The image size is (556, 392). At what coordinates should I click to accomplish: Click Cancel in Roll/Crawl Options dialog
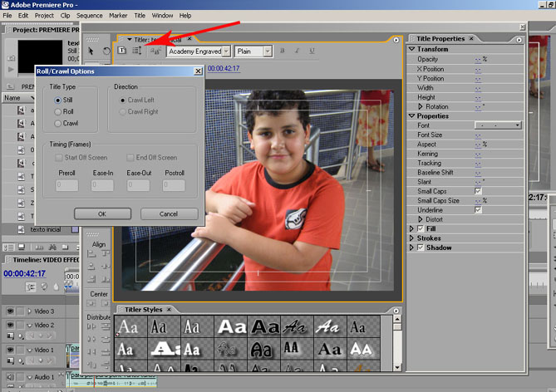tap(170, 213)
